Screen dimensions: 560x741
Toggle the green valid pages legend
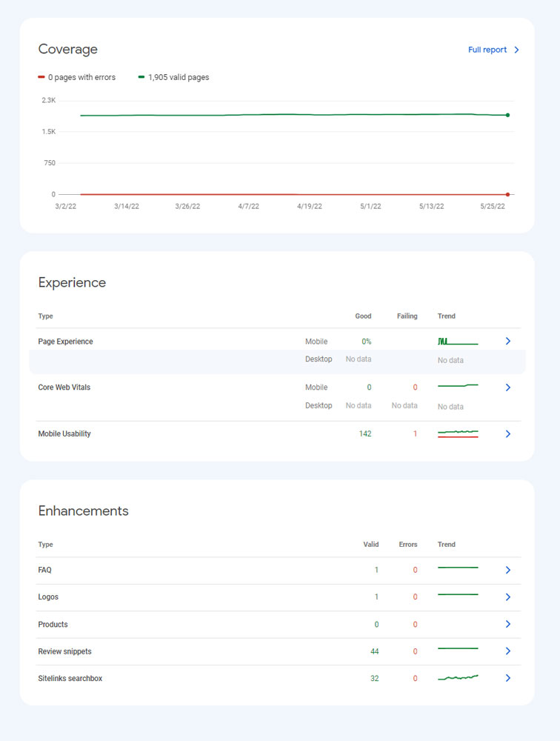coord(173,77)
